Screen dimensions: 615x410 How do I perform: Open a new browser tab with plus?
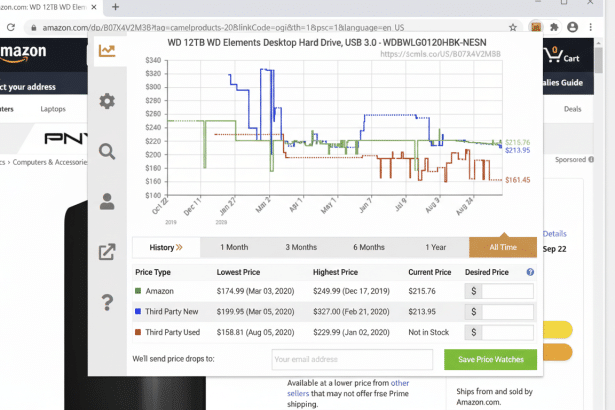pyautogui.click(x=115, y=7)
